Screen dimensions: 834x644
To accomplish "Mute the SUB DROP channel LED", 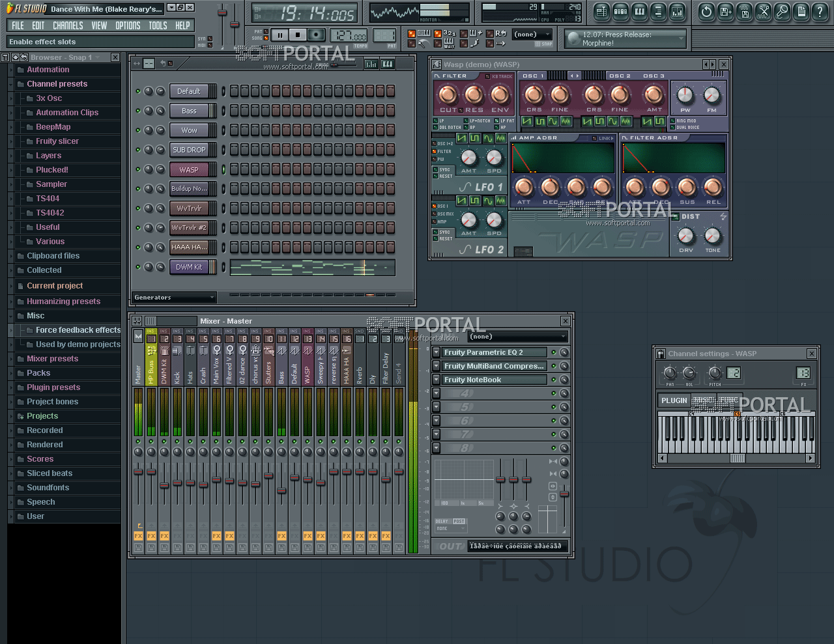I will (x=138, y=150).
